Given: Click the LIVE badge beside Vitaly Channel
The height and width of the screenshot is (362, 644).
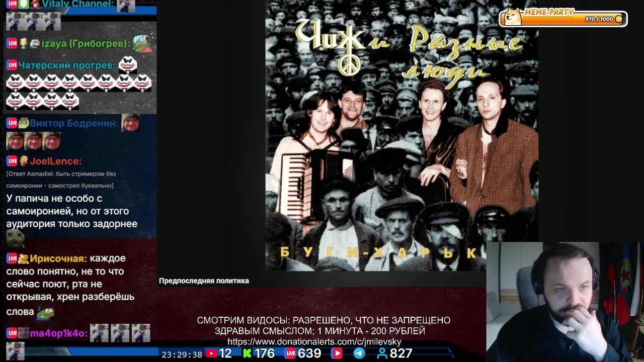Looking at the screenshot, I should pos(12,4).
